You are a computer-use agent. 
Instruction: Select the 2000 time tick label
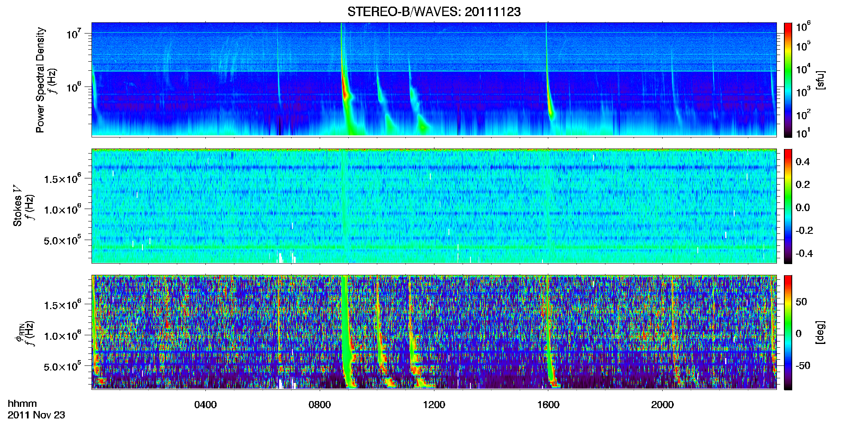(x=663, y=405)
